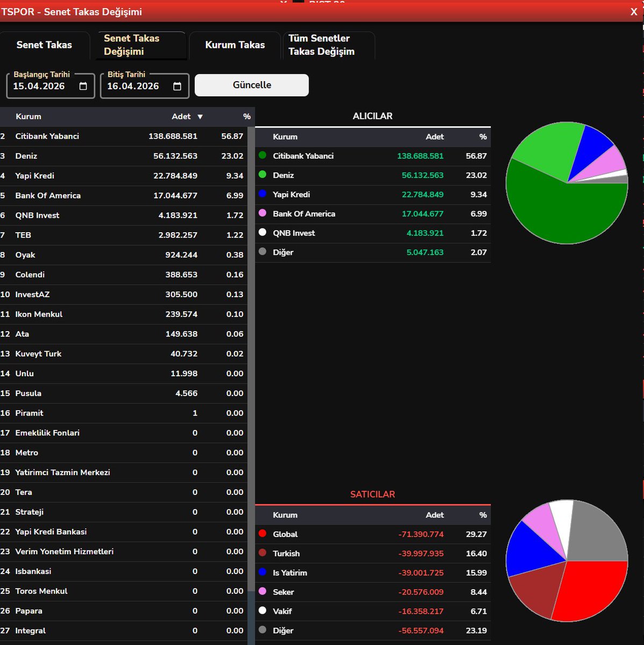The image size is (644, 645).
Task: Click the Adet descending sort arrow
Action: (200, 117)
